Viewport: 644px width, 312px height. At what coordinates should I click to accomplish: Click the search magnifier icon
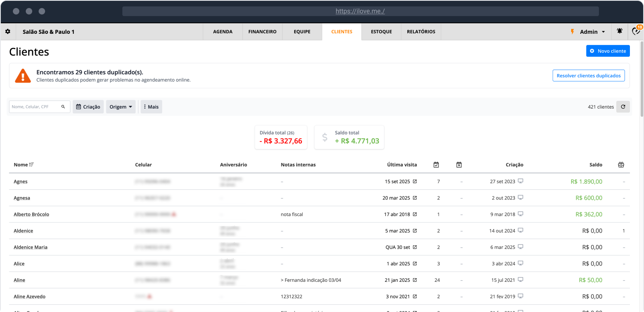click(63, 107)
